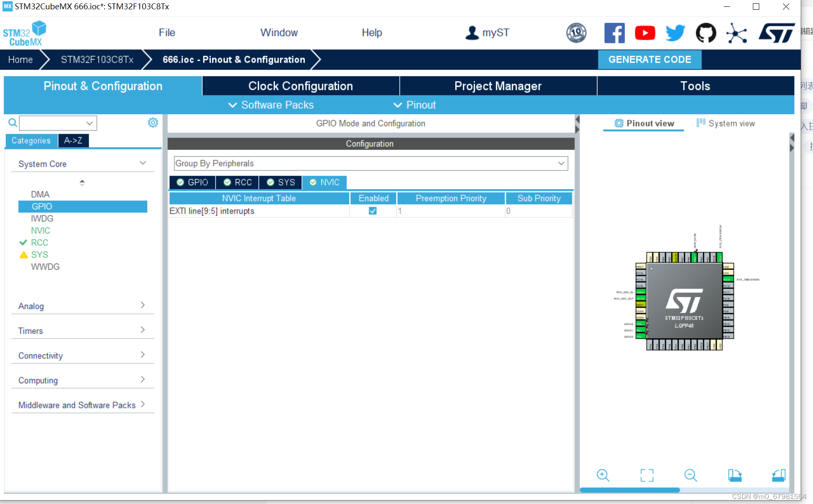
Task: Select NVIC in System Core list
Action: click(x=41, y=231)
